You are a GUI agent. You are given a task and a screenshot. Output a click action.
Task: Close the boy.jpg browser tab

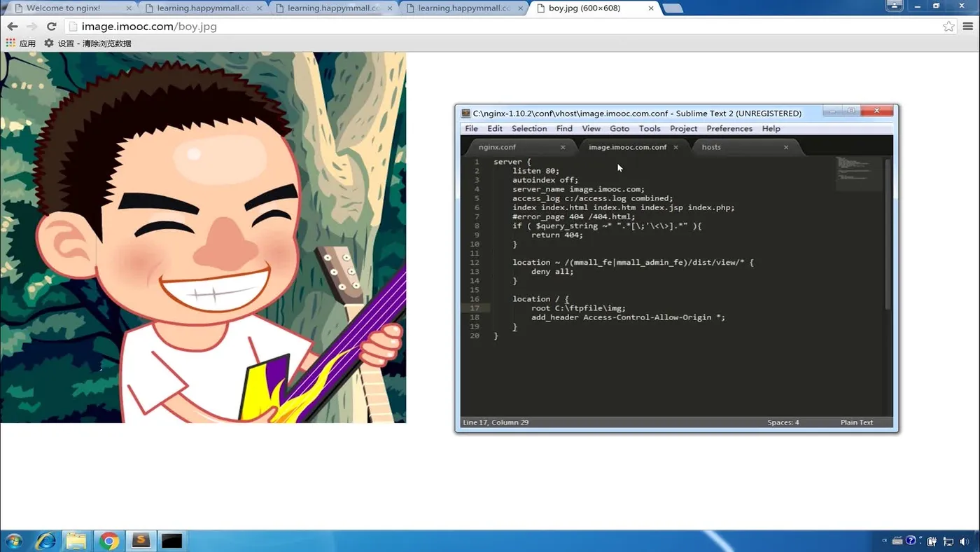coord(651,8)
